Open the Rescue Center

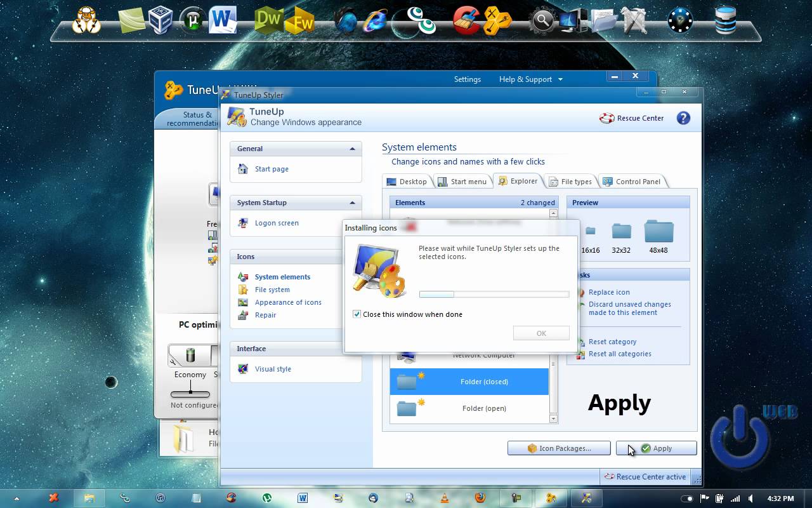632,118
